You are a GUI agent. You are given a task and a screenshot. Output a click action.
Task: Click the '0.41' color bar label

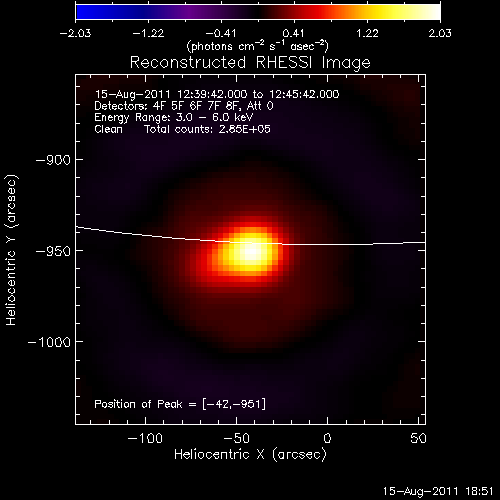click(293, 33)
